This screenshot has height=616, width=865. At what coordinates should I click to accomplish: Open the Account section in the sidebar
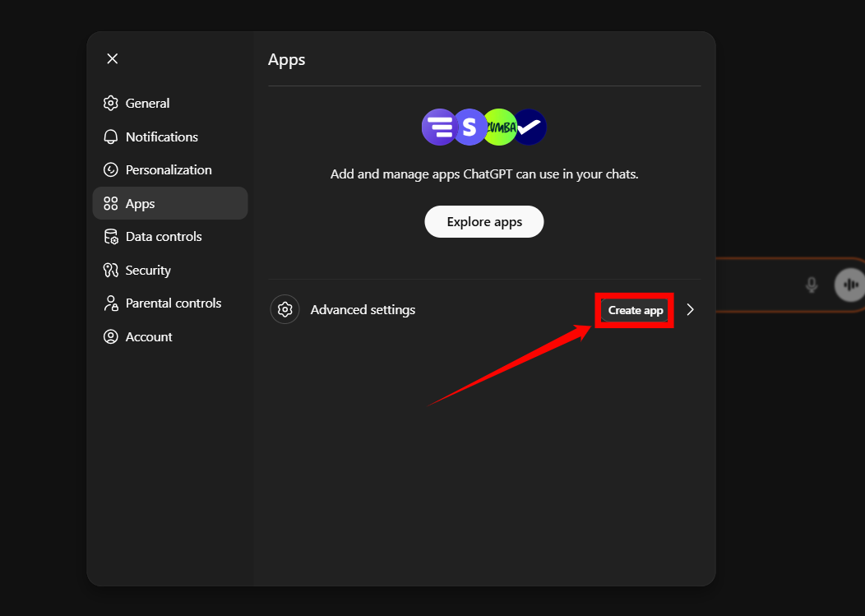pos(148,336)
